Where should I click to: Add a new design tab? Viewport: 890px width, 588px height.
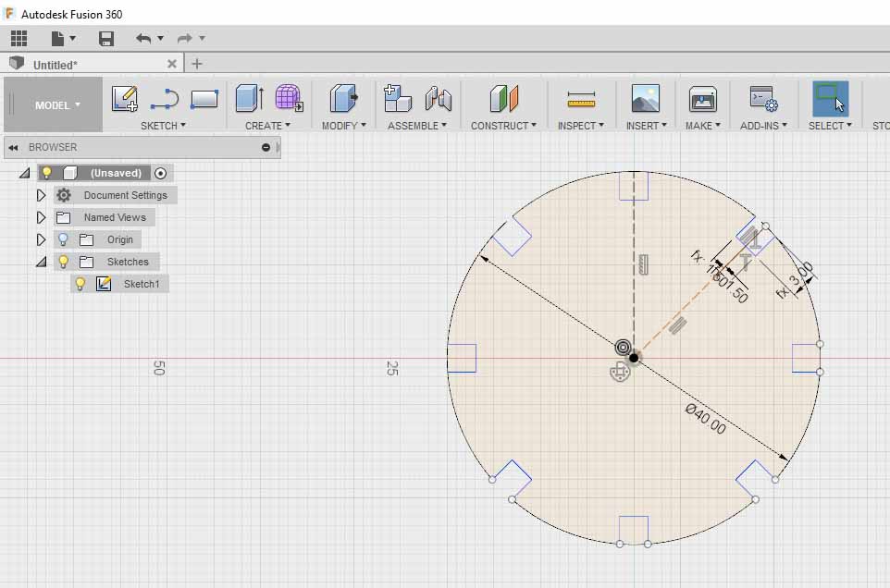pyautogui.click(x=196, y=64)
